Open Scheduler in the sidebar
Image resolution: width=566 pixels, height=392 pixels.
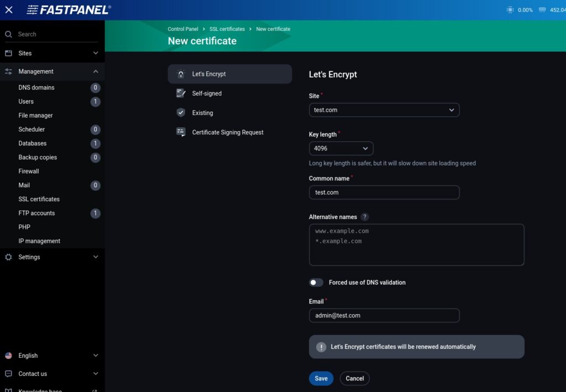[x=32, y=129]
